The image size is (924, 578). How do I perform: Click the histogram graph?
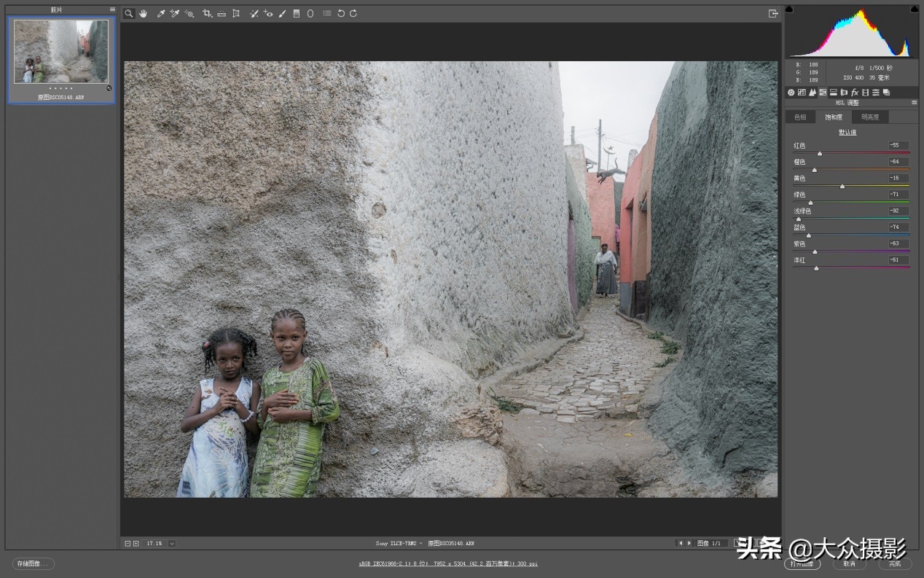[851, 33]
